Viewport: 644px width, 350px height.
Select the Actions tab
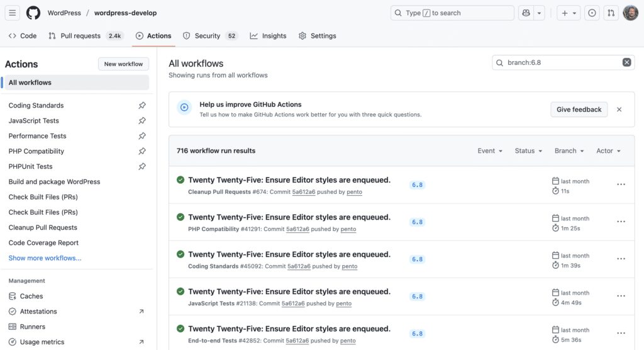click(153, 36)
